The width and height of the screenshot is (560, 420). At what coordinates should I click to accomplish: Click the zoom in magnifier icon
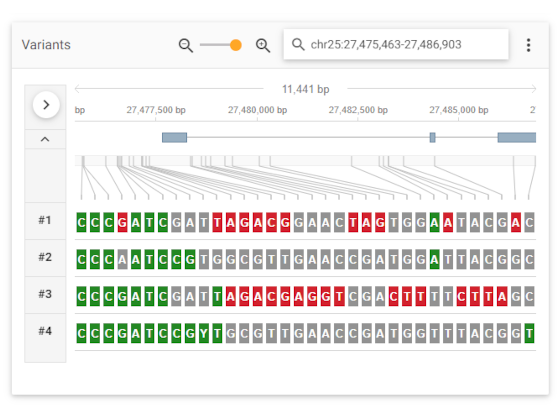263,45
